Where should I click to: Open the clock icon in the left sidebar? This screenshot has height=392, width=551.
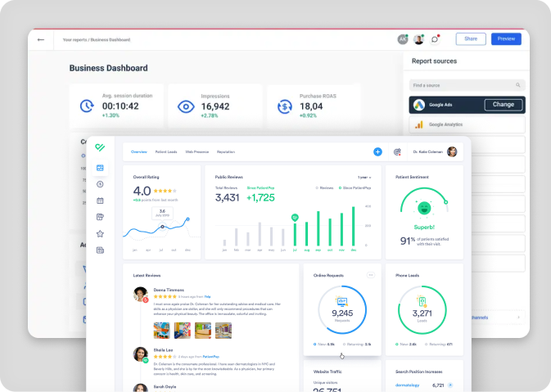(x=100, y=184)
